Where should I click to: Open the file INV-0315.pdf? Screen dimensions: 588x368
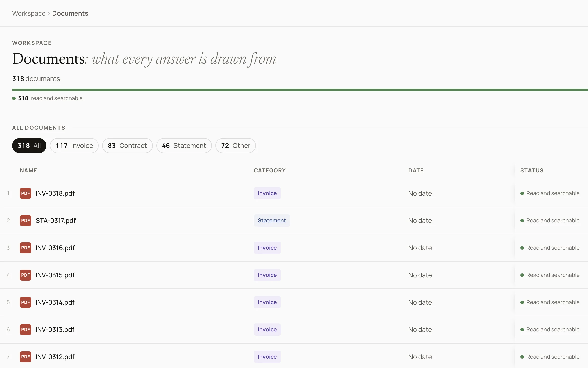(x=55, y=275)
